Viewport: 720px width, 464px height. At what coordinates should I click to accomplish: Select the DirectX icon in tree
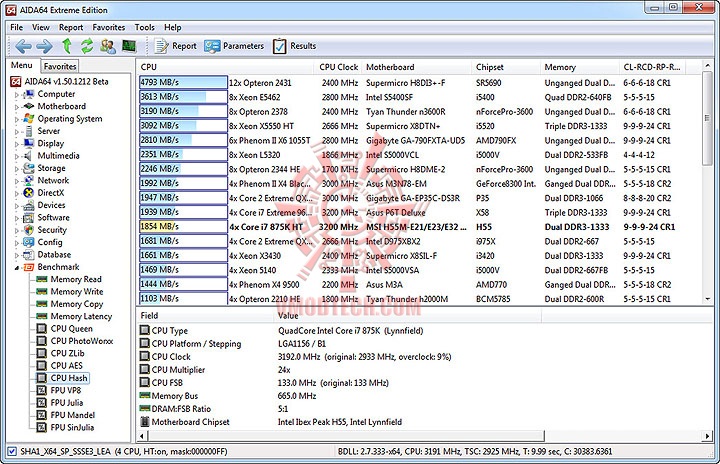[x=28, y=193]
